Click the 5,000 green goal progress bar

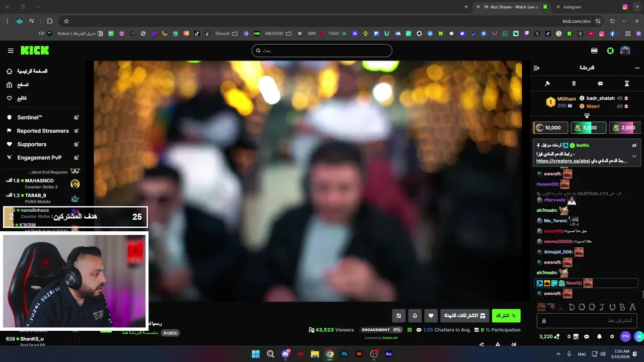pos(589,128)
